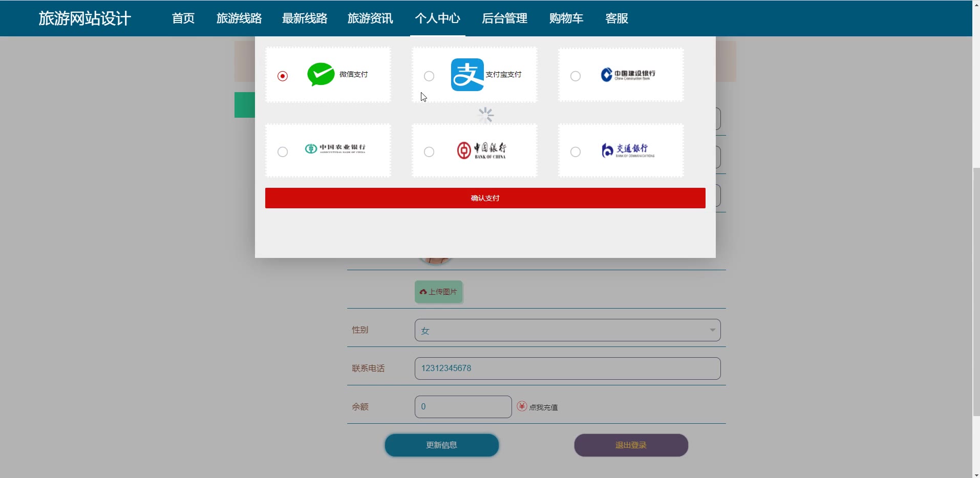The image size is (980, 478).
Task: Select the 微信支付 radio button
Action: pyautogui.click(x=283, y=76)
